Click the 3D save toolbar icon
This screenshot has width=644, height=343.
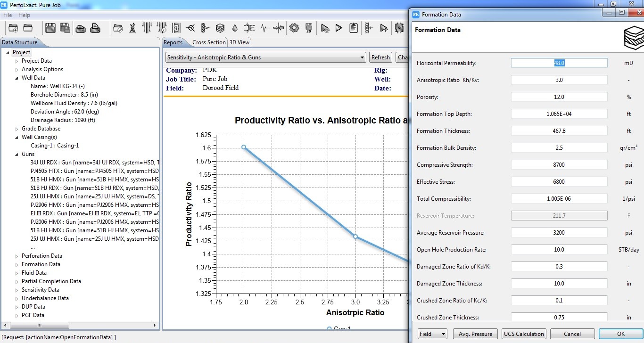309,28
